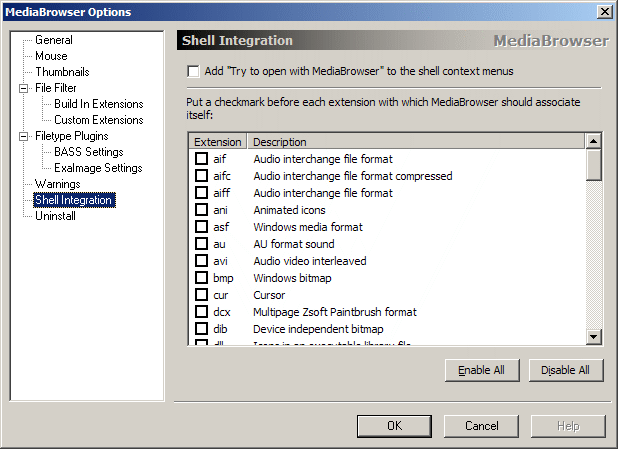
Task: Open the General options page
Action: 54,40
